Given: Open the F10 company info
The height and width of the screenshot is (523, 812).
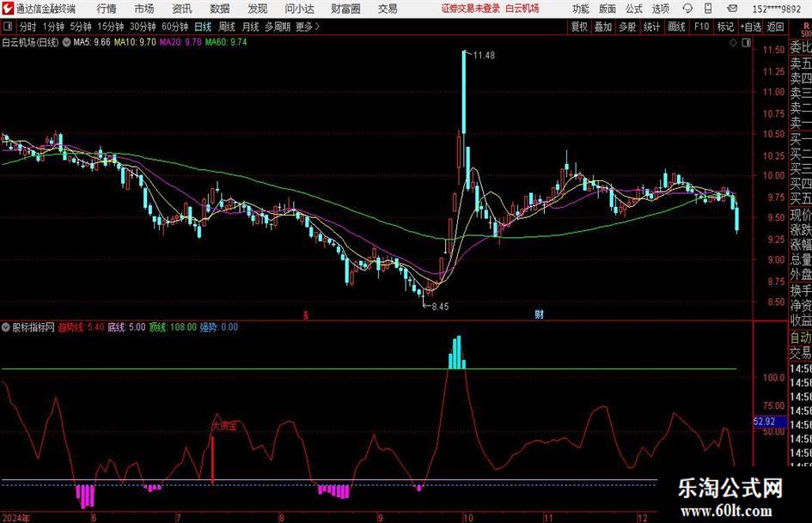Looking at the screenshot, I should (x=702, y=27).
